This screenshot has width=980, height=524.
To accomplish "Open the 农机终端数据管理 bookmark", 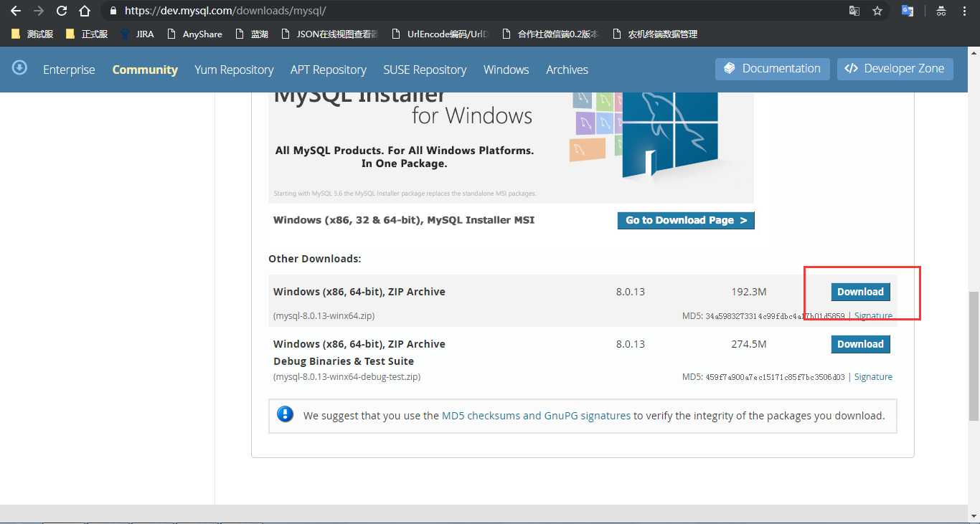I will click(x=655, y=34).
